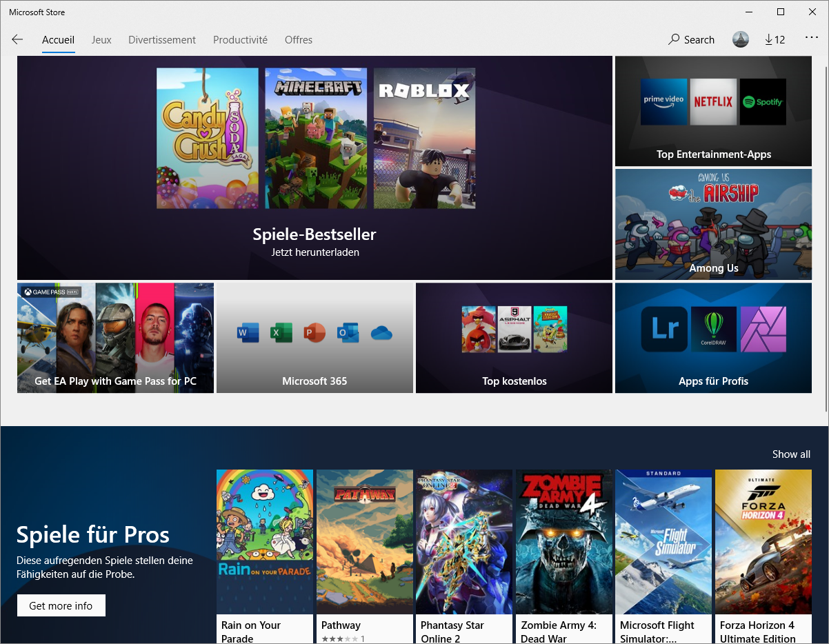Open Forza Horizon 4 Ultimate Edition cover
The width and height of the screenshot is (829, 644).
tap(763, 542)
